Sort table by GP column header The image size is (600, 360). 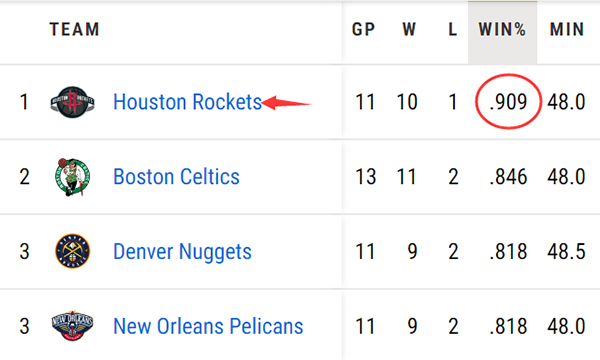coord(364,29)
